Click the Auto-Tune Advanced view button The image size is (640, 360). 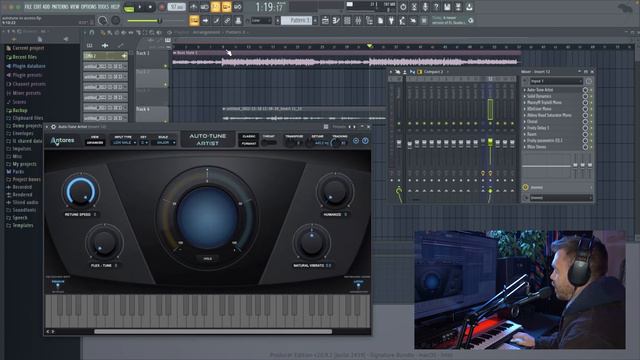point(95,143)
